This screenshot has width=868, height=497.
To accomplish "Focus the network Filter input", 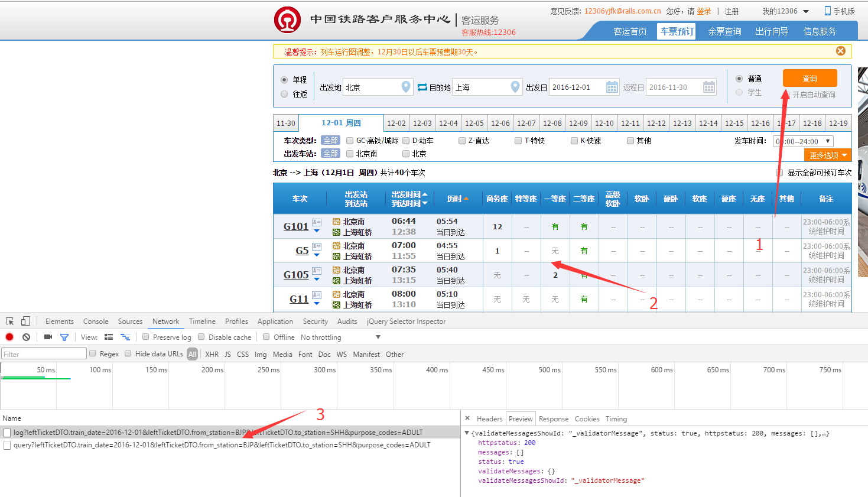I will click(x=44, y=354).
